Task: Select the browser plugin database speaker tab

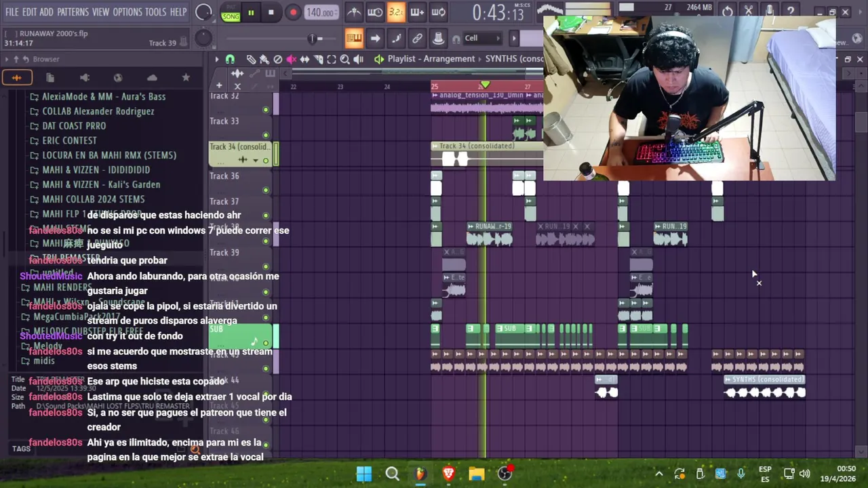Action: click(x=84, y=77)
